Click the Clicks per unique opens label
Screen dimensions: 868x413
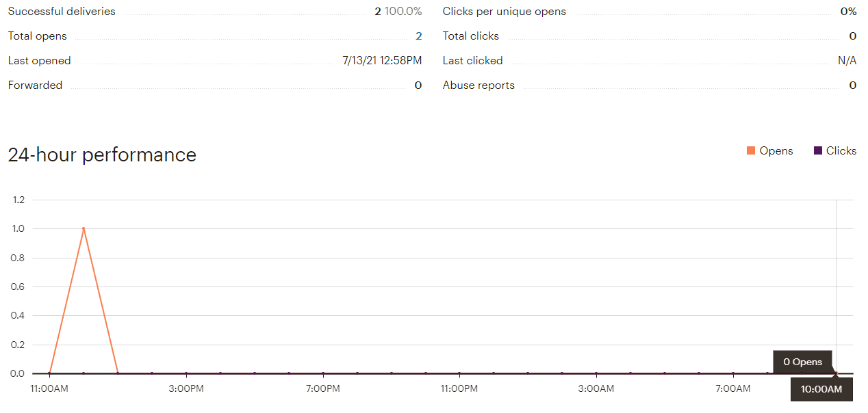click(x=505, y=12)
